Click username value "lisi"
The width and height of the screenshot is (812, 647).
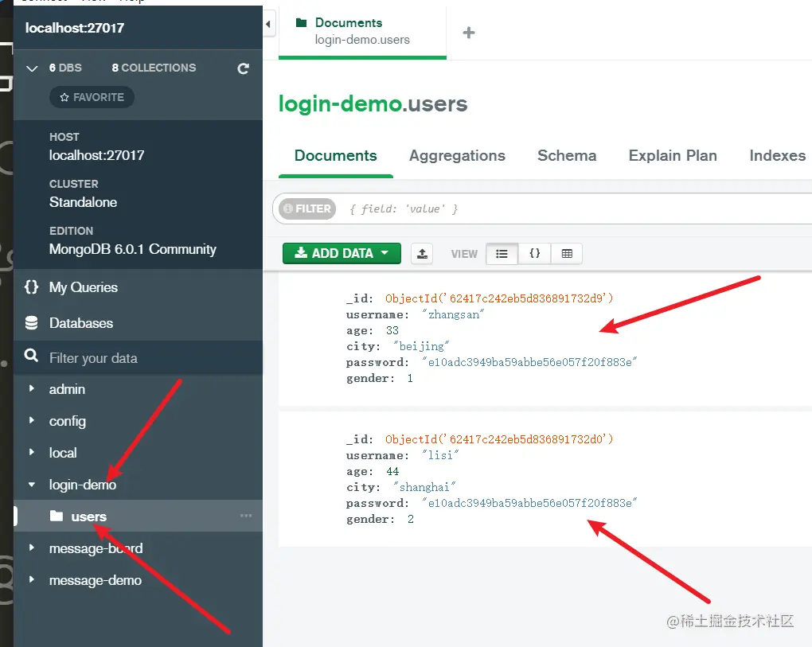point(440,455)
